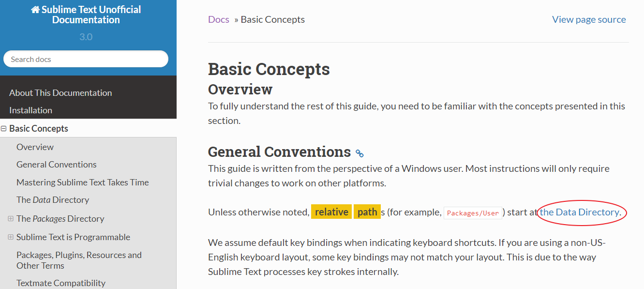644x289 pixels.
Task: Expand The Packages Directory sidebar entry
Action: tap(11, 219)
